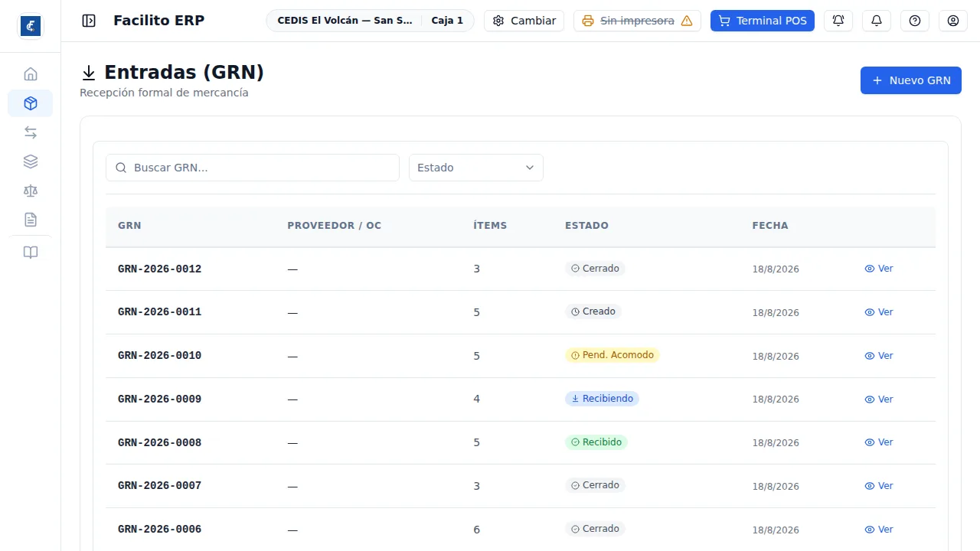This screenshot has width=980, height=551.
Task: View GRN-2026-0012 details via Ver
Action: coord(879,269)
